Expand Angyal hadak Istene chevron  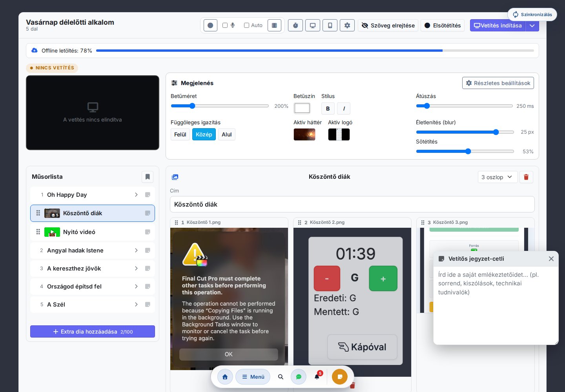(x=136, y=250)
